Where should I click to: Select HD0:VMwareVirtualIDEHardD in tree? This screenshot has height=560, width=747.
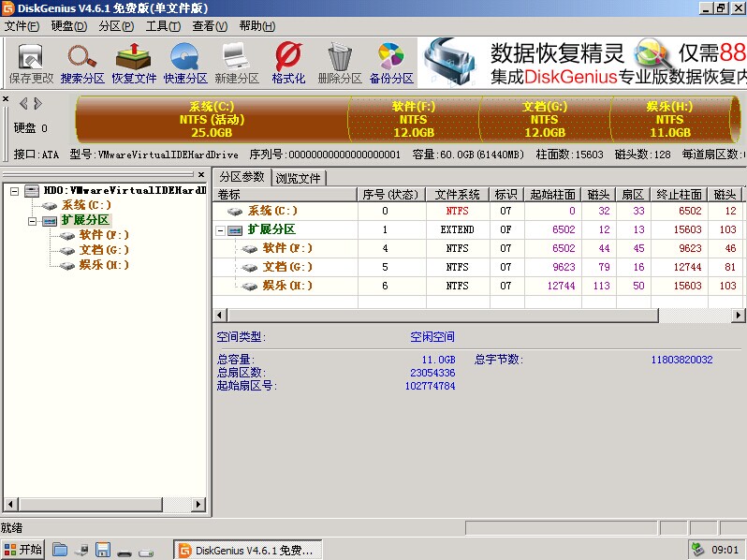[124, 191]
